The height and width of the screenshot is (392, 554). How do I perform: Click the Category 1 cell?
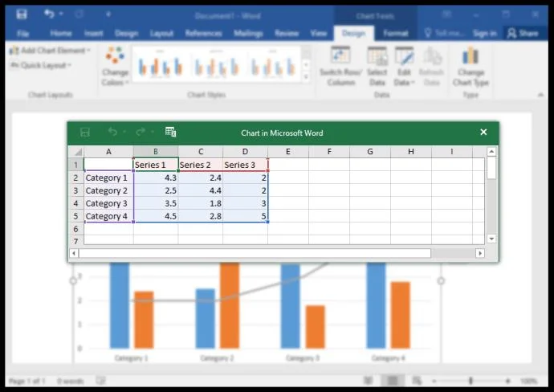[x=109, y=178]
